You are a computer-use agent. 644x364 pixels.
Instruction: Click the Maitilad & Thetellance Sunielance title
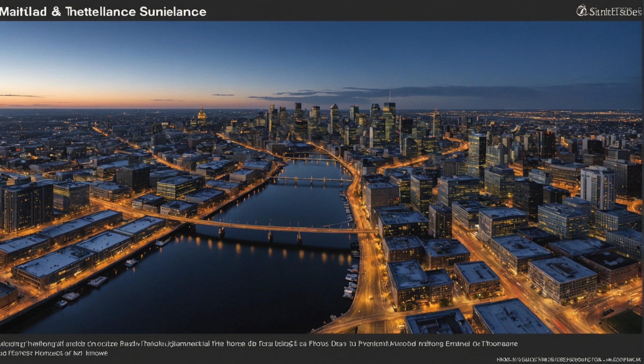103,12
